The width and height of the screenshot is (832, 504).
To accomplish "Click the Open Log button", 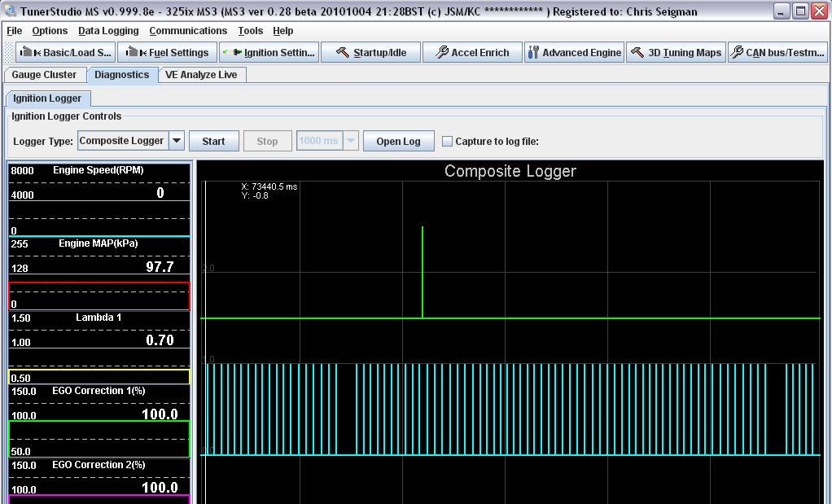I will coord(398,141).
